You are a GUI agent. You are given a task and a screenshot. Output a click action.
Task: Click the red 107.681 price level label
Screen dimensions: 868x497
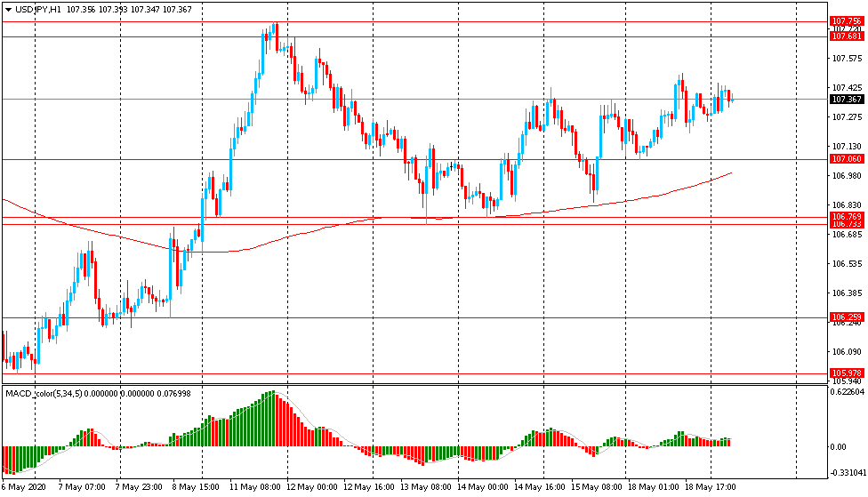point(847,36)
